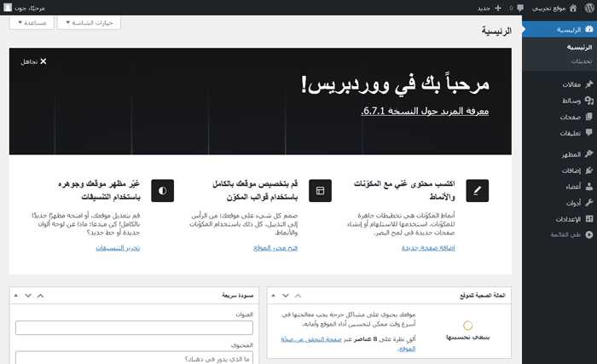Click the pin icon for مقالات
Image resolution: width=597 pixels, height=364 pixels.
coord(589,84)
